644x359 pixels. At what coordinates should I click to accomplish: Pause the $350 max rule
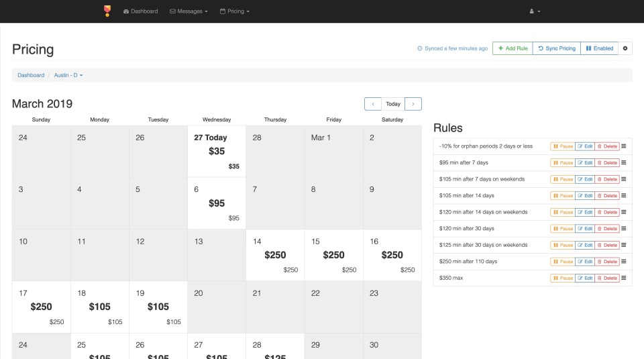pyautogui.click(x=563, y=278)
